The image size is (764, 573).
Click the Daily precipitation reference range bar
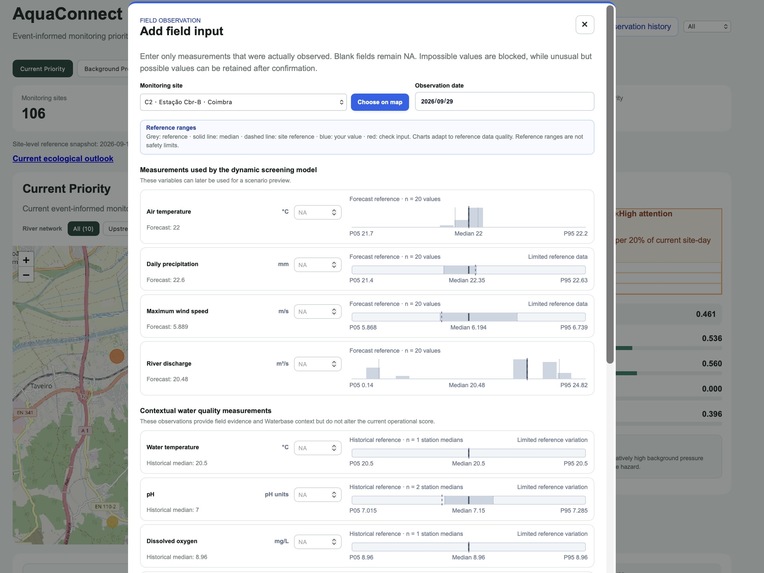[x=468, y=270]
